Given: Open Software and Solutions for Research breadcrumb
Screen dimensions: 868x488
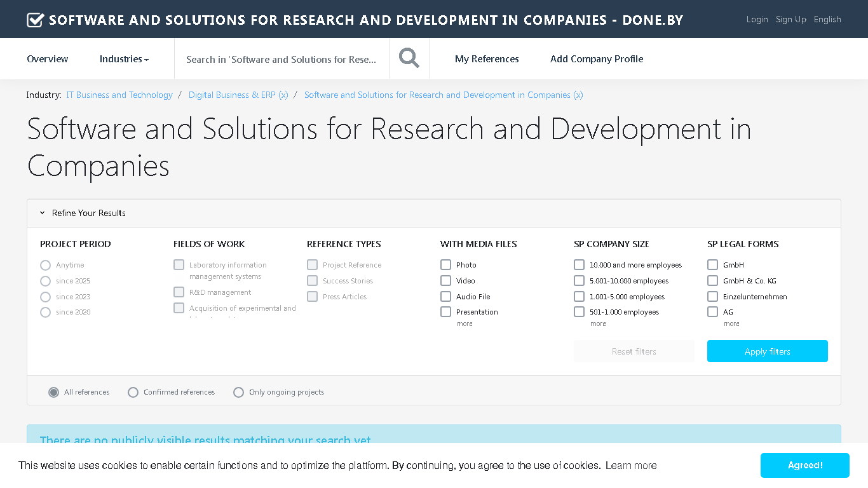Looking at the screenshot, I should 444,95.
